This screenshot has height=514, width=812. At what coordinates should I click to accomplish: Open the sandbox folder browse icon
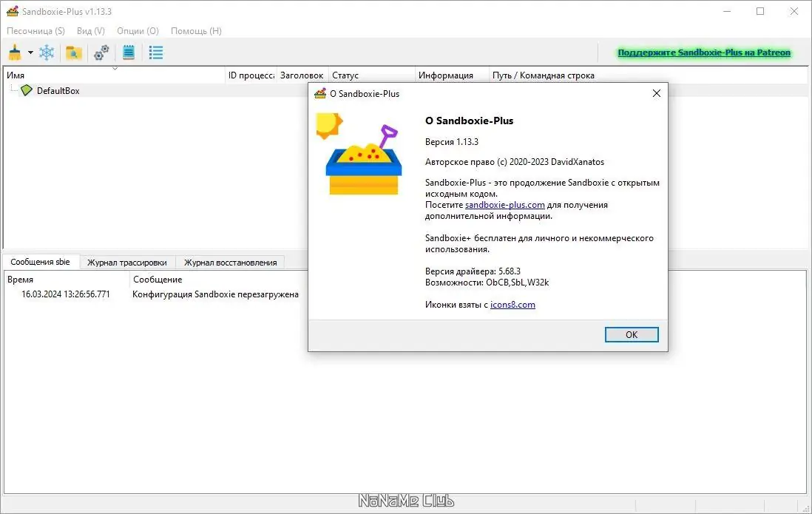[x=73, y=53]
